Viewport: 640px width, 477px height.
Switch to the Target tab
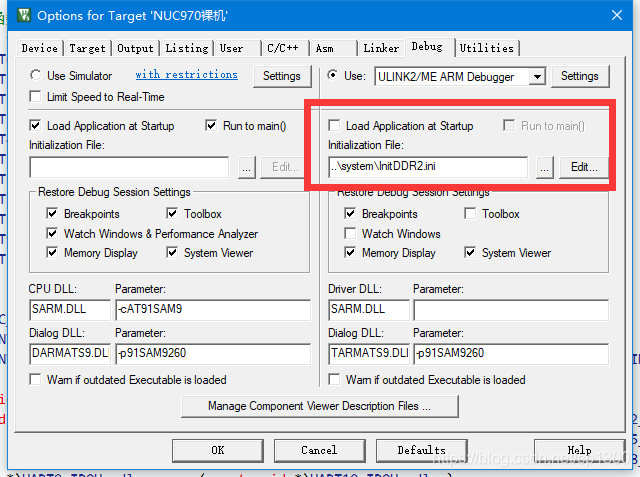pos(87,48)
